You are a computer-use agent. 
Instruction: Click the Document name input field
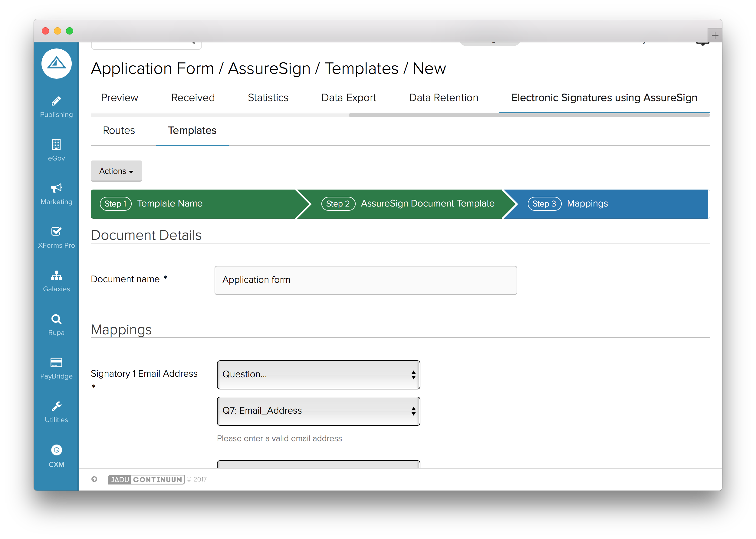tap(365, 280)
